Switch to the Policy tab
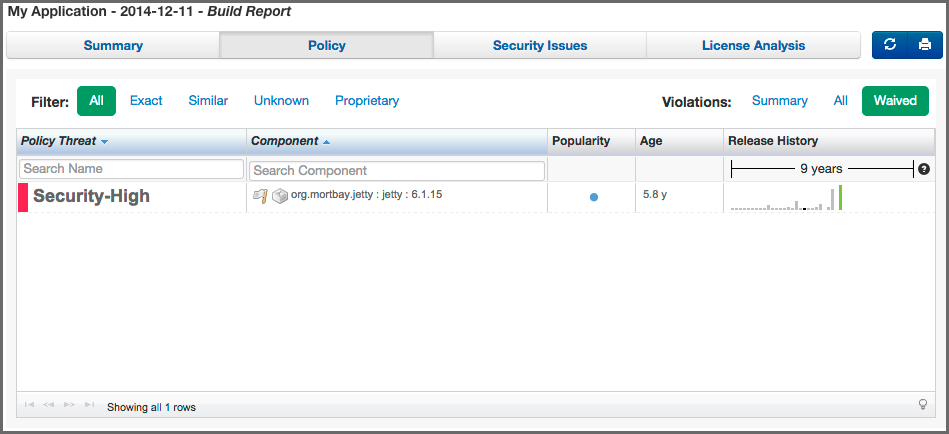 click(327, 45)
